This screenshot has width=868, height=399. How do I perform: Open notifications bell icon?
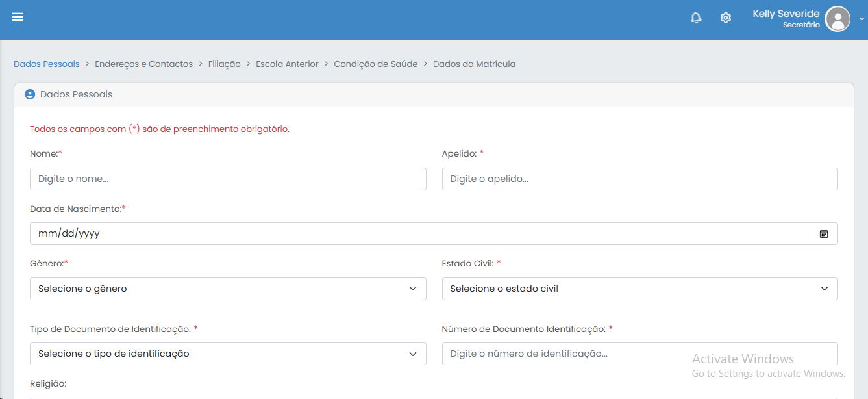(x=696, y=18)
